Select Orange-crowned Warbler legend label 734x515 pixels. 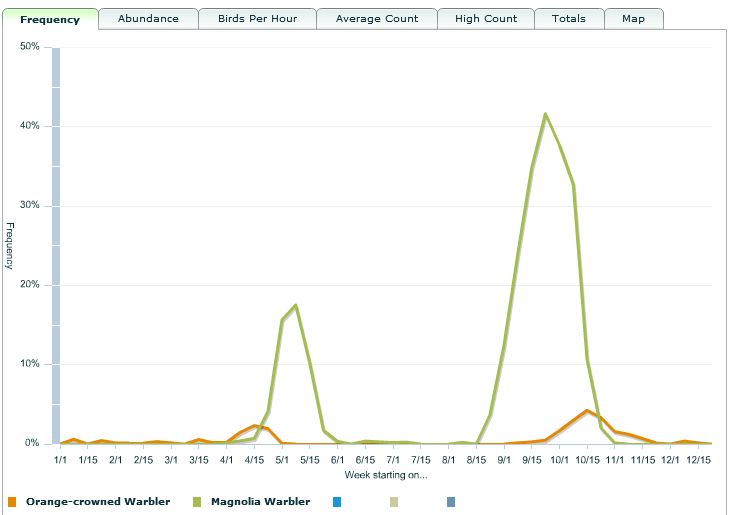coord(98,502)
